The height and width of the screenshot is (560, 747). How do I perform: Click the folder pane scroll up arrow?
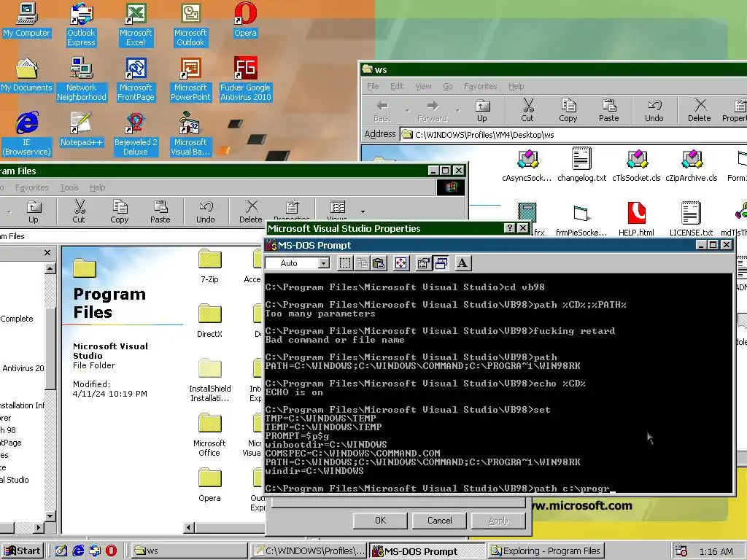50,269
